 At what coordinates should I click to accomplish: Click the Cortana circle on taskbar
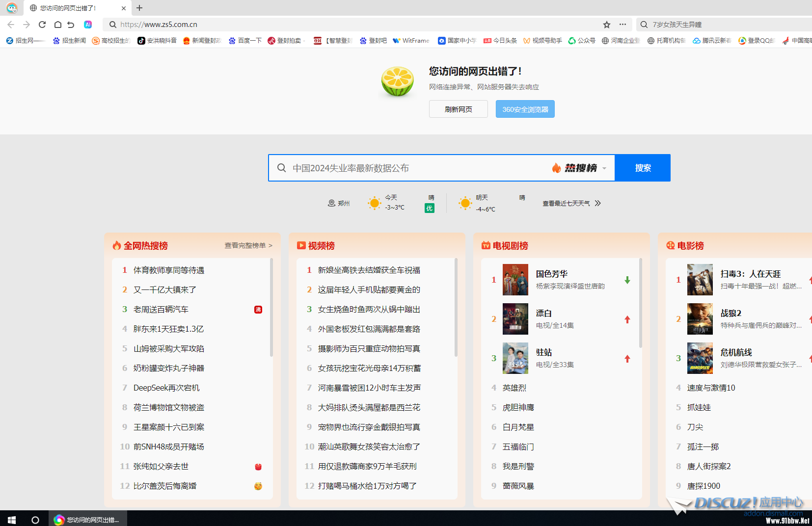35,520
